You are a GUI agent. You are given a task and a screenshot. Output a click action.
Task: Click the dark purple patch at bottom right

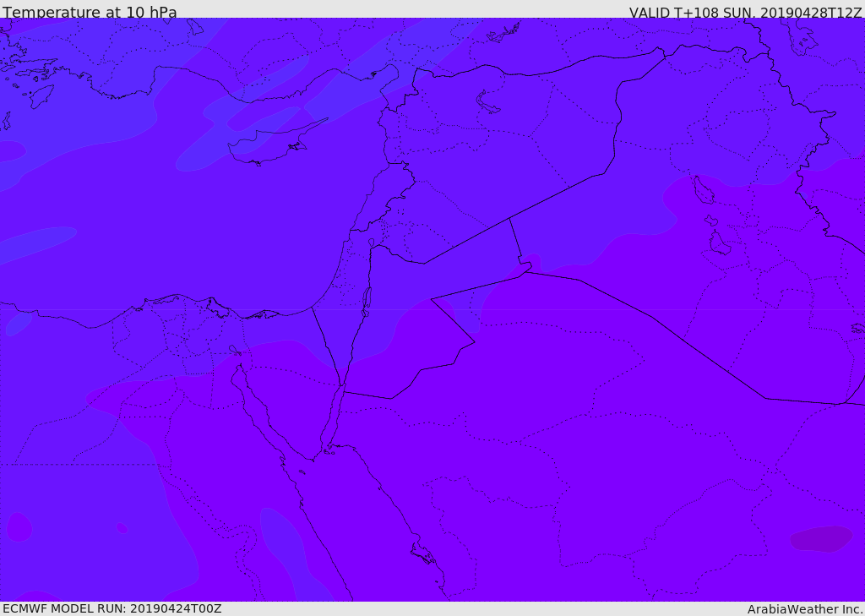821,539
